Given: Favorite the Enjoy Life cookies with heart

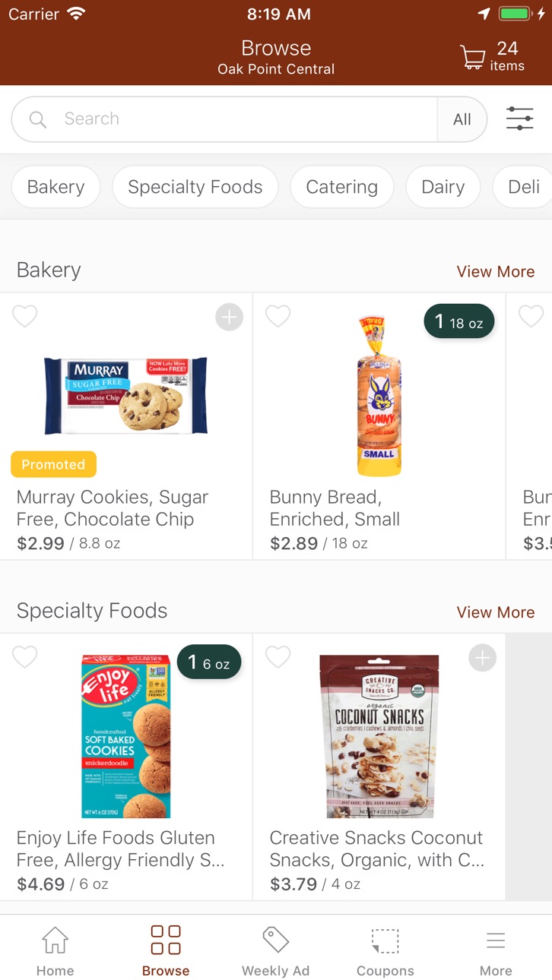Looking at the screenshot, I should 25,657.
